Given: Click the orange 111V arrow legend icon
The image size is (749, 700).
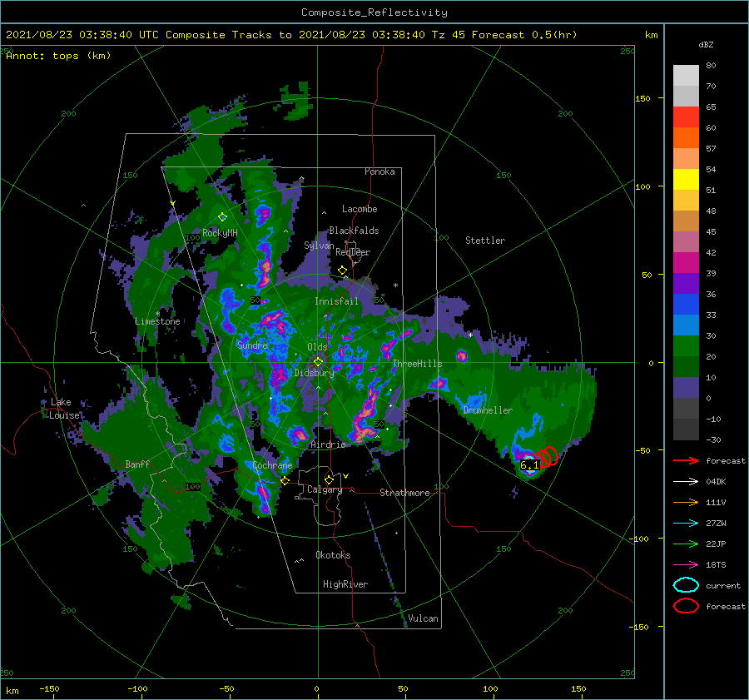Looking at the screenshot, I should point(686,502).
